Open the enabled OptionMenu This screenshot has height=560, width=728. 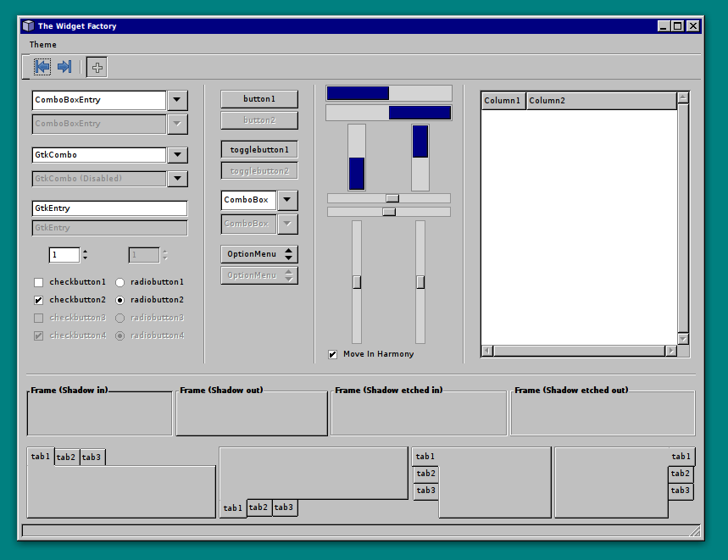tap(259, 254)
